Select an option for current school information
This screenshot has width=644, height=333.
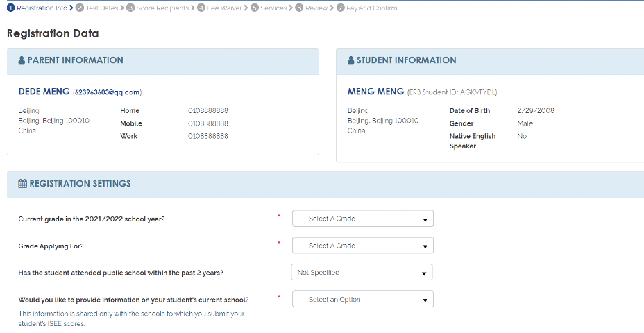[362, 300]
